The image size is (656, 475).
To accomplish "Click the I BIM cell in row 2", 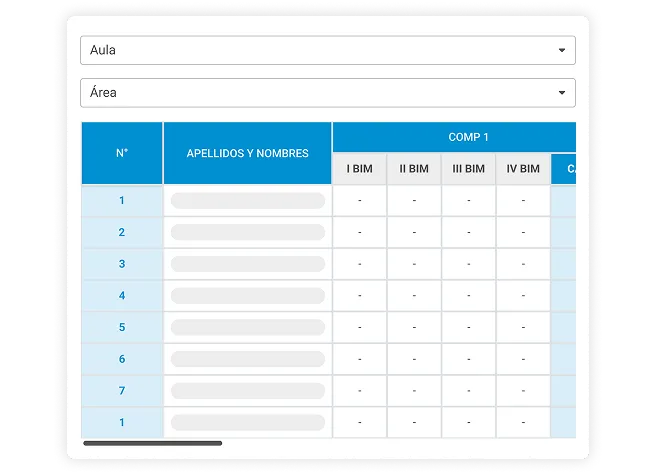I will tap(359, 232).
